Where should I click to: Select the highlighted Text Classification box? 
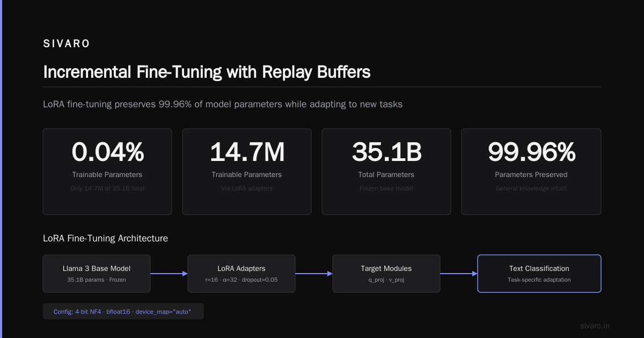[x=539, y=274]
